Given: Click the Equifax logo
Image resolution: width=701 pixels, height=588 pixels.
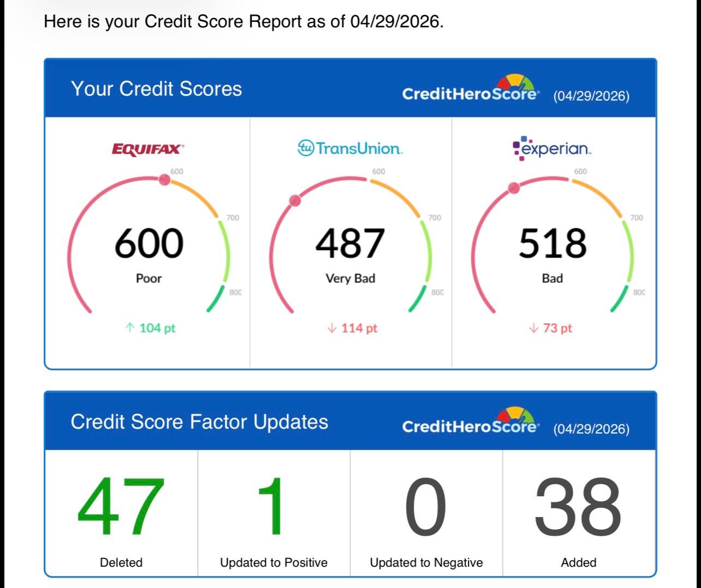Looking at the screenshot, I should click(x=148, y=149).
